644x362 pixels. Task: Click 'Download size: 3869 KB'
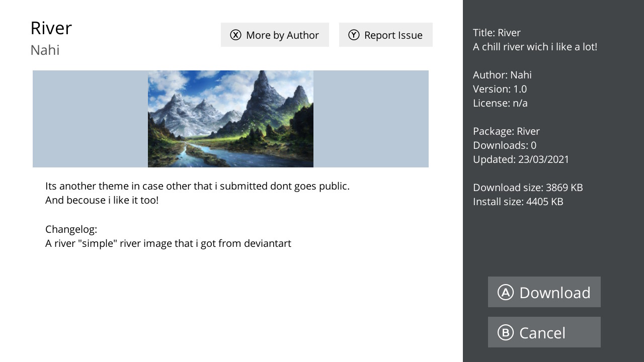coord(528,188)
